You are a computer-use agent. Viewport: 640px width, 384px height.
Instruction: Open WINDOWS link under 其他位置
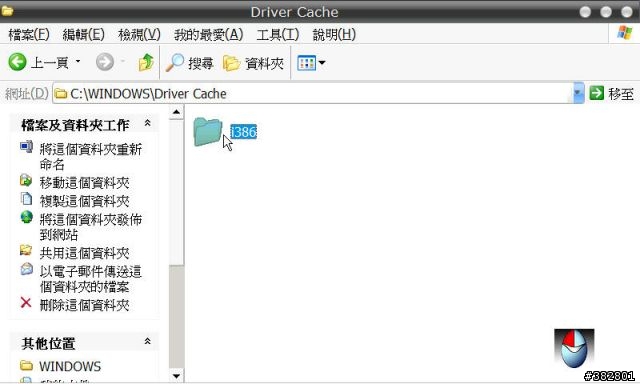pos(70,366)
